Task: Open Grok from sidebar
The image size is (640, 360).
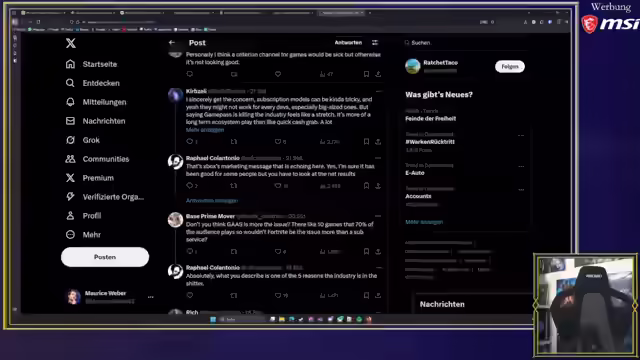Action: point(82,140)
